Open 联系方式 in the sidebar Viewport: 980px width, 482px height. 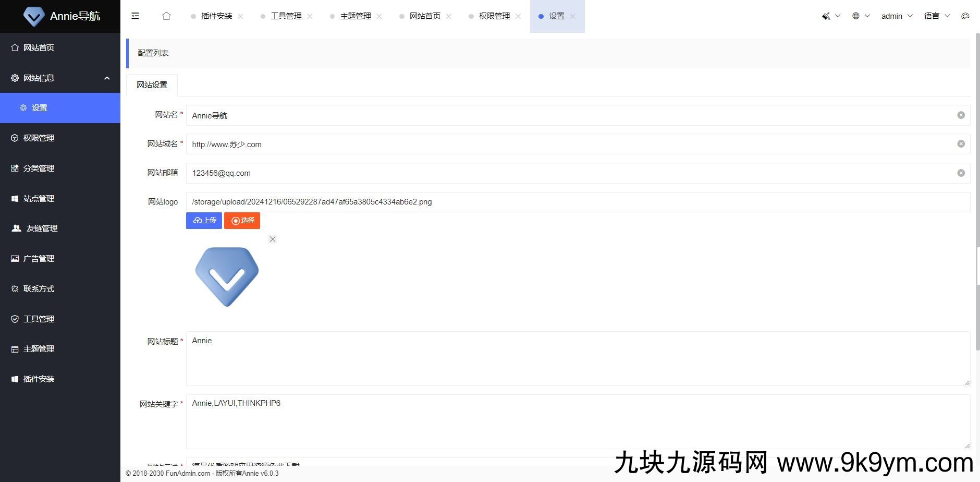60,288
